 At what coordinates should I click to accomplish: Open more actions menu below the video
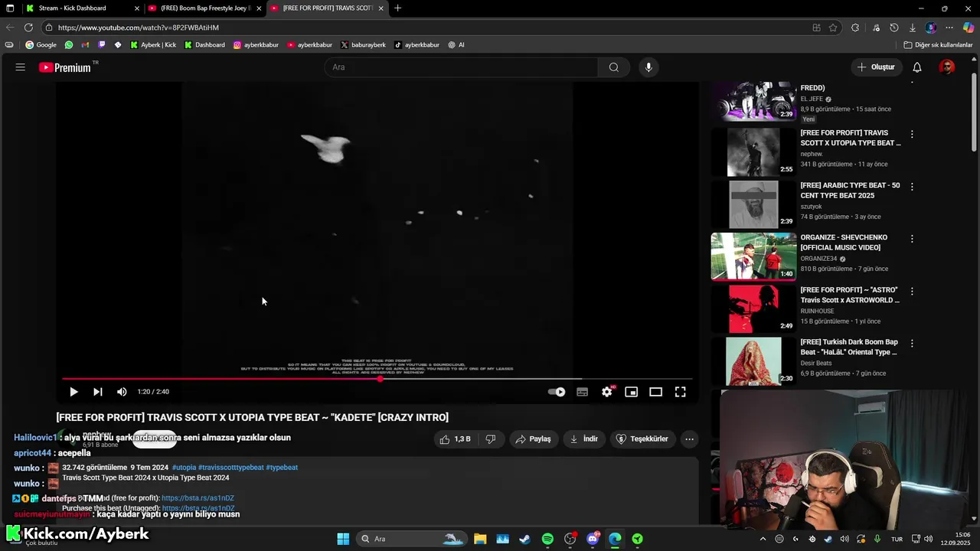pos(689,439)
